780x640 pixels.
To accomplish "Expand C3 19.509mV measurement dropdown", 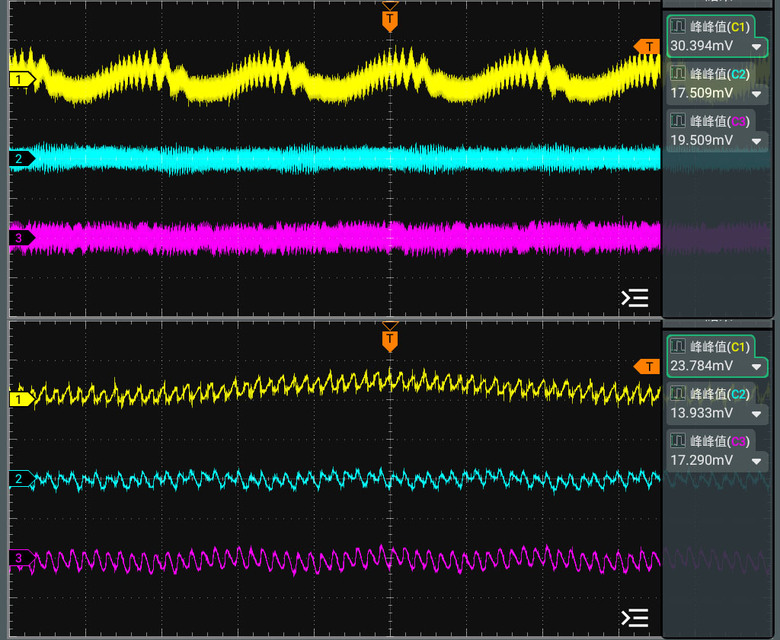I will click(757, 141).
